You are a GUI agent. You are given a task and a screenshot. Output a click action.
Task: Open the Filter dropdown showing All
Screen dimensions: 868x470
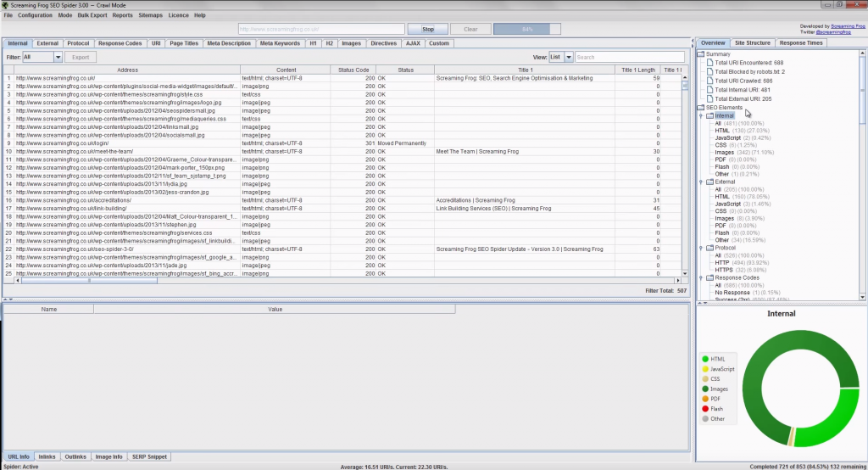click(x=42, y=57)
